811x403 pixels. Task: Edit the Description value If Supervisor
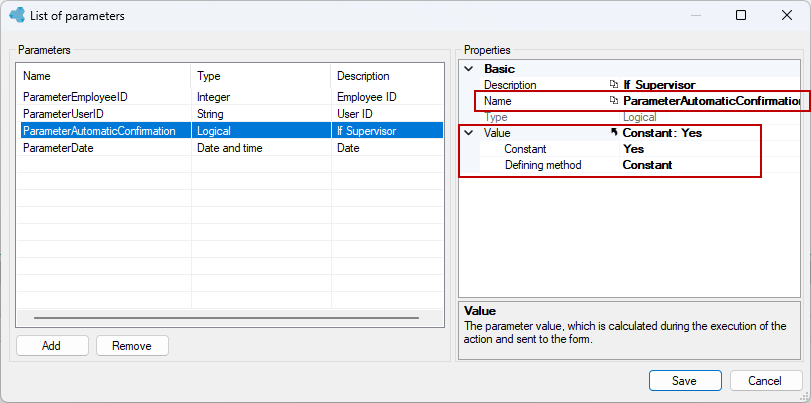(x=710, y=85)
